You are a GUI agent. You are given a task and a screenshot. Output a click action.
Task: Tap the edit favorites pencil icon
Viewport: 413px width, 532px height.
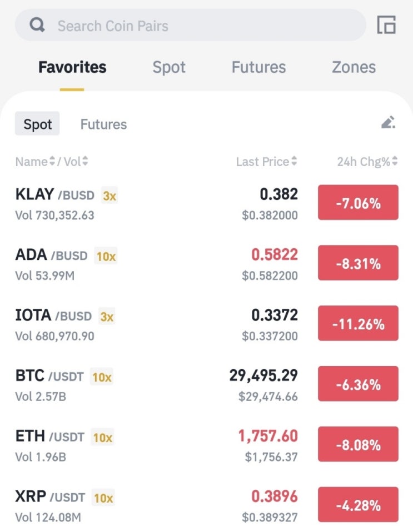pos(388,123)
